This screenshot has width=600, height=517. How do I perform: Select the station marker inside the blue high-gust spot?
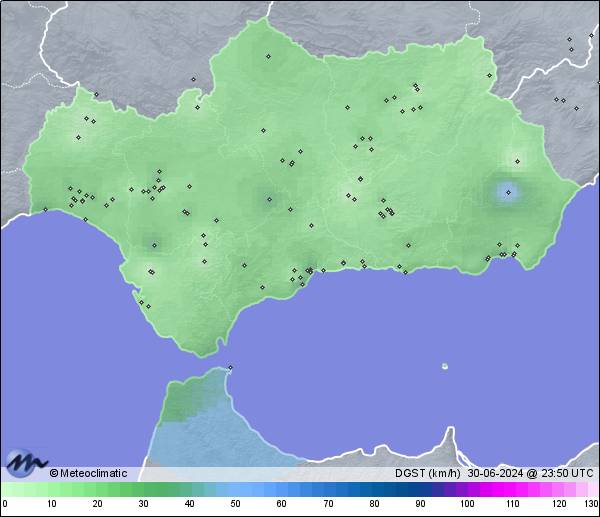pyautogui.click(x=509, y=192)
